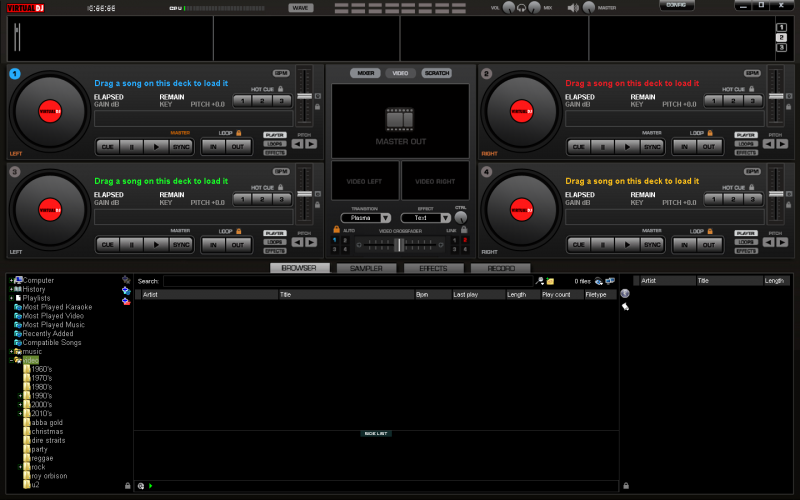800x500 pixels.
Task: Expand the Computer tree node
Action: point(11,281)
